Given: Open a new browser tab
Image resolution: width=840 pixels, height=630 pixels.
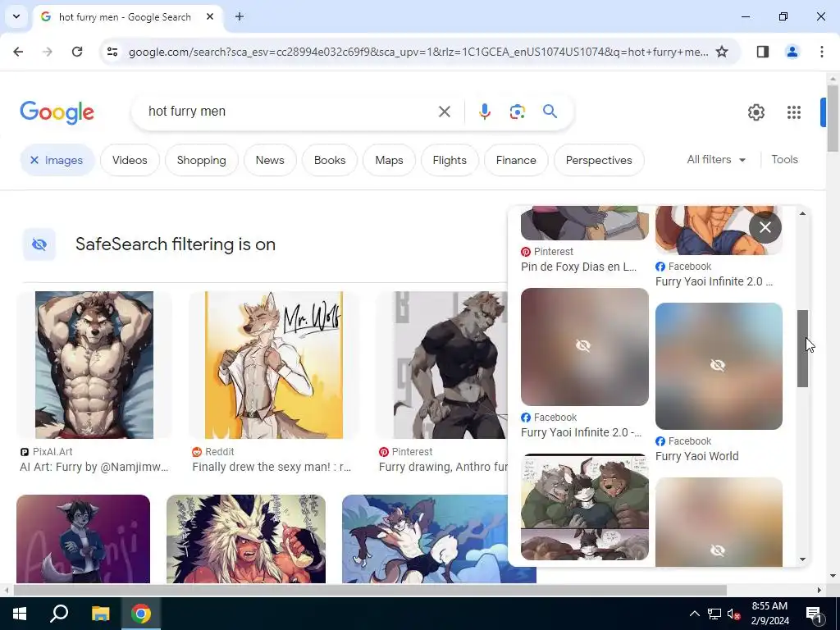Looking at the screenshot, I should click(240, 16).
